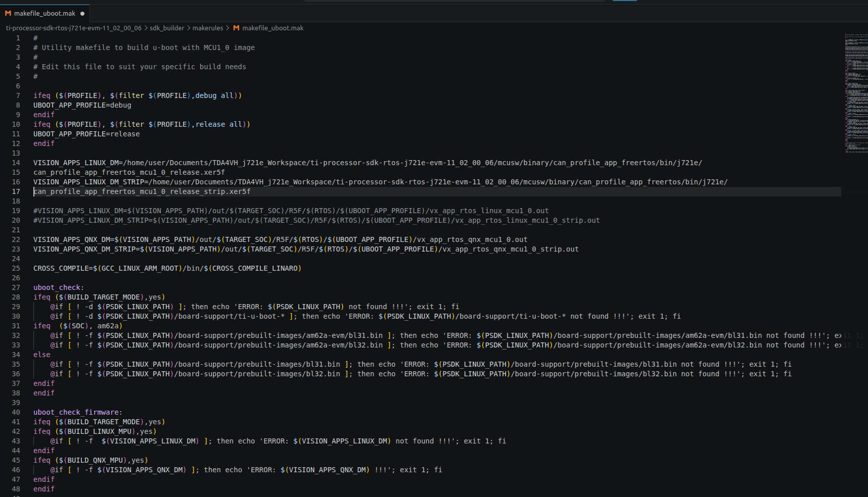Click the 'else' keyword on line 34
The width and height of the screenshot is (868, 497).
coord(42,355)
